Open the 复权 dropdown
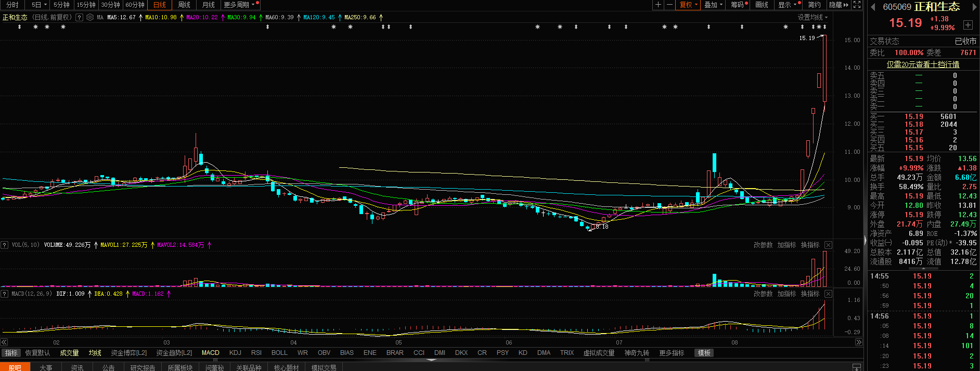 (688, 5)
